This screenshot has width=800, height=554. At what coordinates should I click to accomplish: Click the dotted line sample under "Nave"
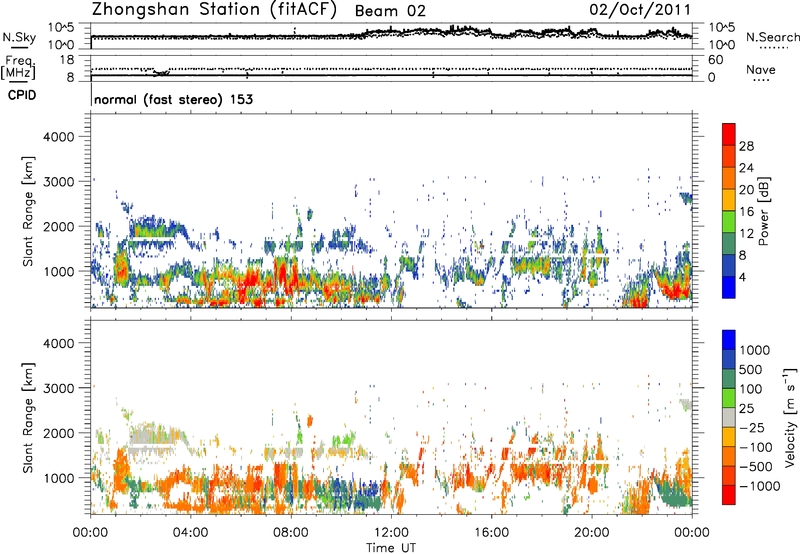[762, 80]
